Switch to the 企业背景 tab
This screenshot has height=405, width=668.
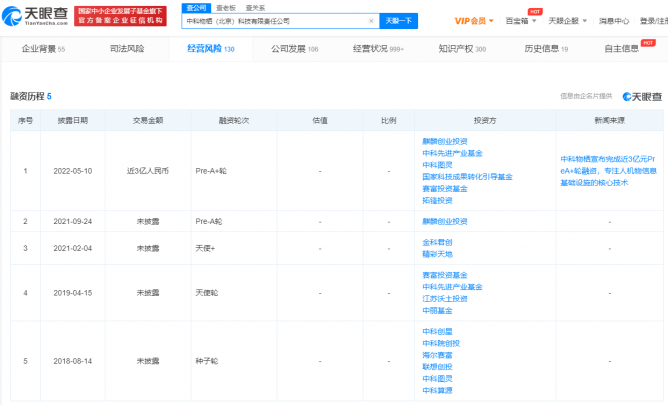click(x=43, y=49)
